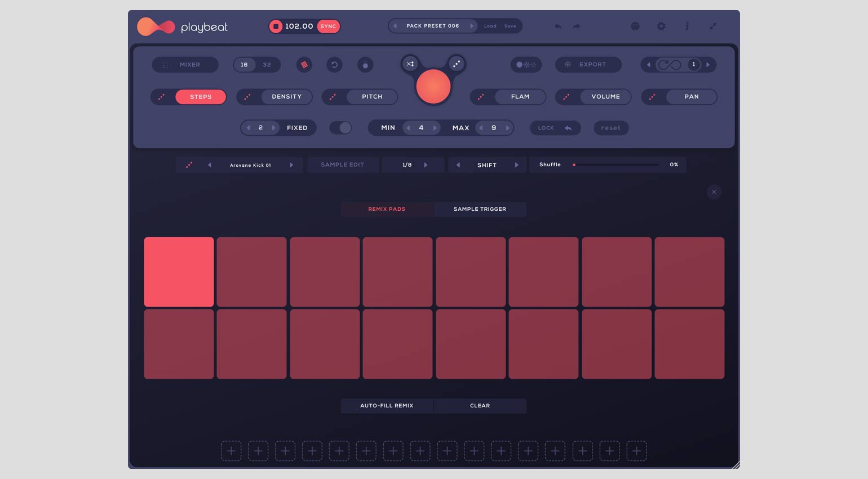Click AUTO-FILL REMIX
868x479 pixels.
(x=387, y=406)
